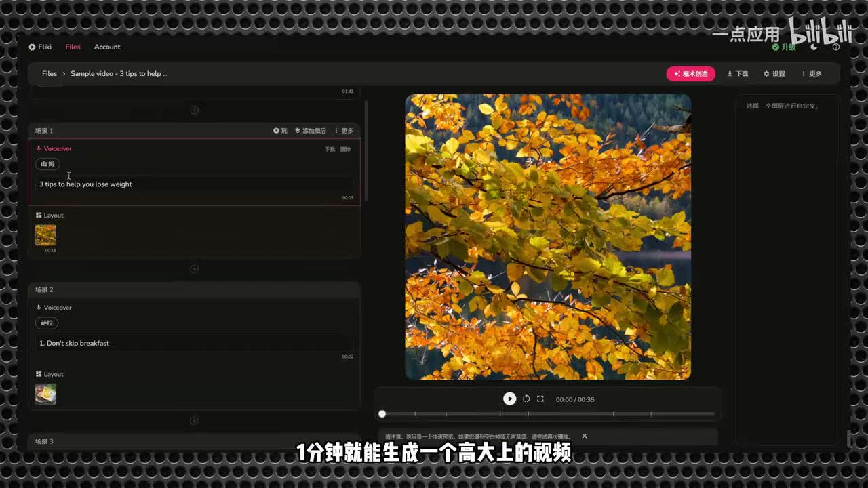The image size is (868, 488).
Task: Click the 魔术创造 button
Action: tap(690, 74)
